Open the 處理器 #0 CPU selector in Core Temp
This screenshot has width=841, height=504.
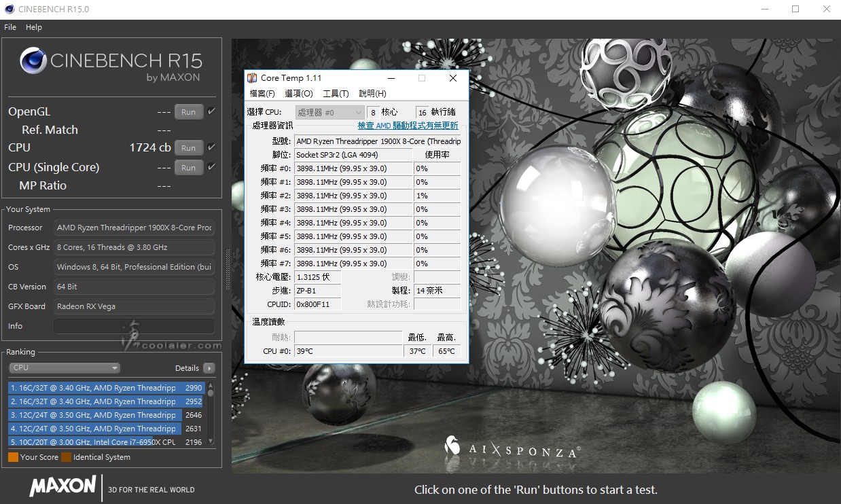pos(330,112)
